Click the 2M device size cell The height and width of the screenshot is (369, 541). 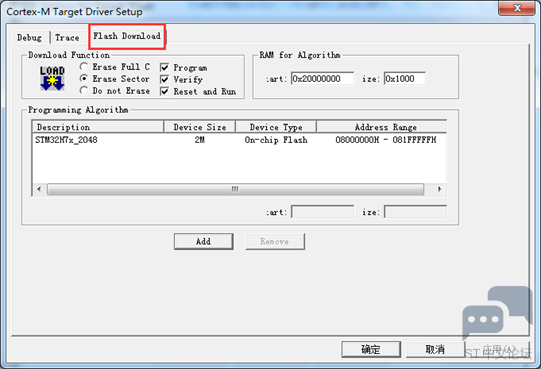tap(200, 140)
